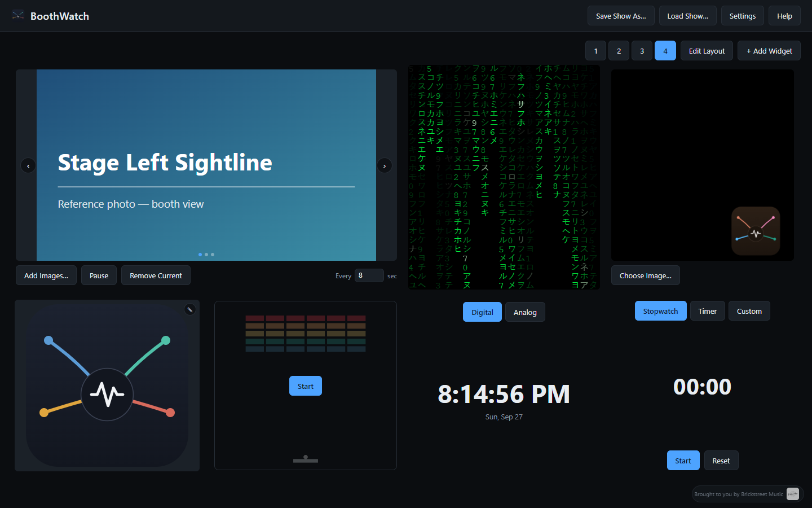Click the third slideshow pagination dot

(x=213, y=255)
